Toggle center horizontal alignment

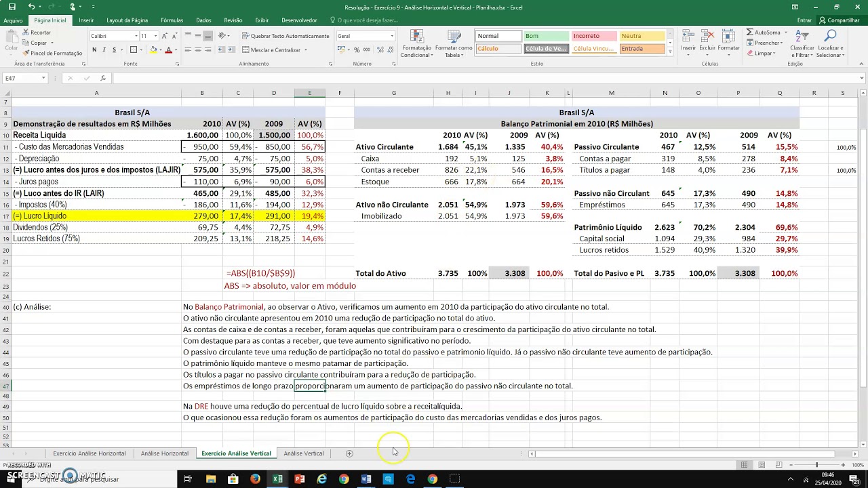(x=198, y=49)
